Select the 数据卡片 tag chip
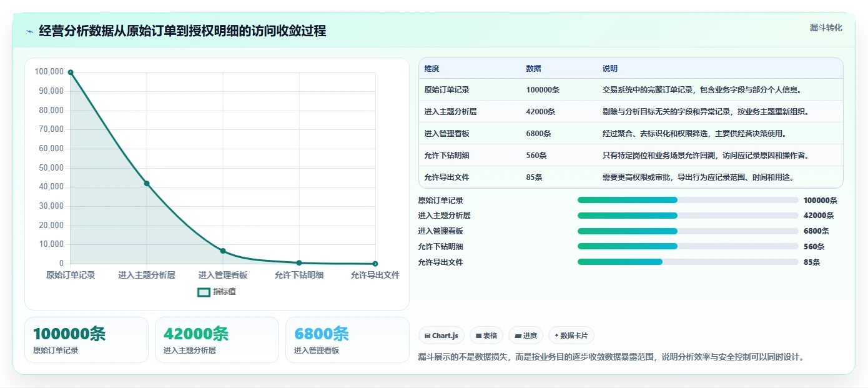This screenshot has width=868, height=388. [x=571, y=336]
